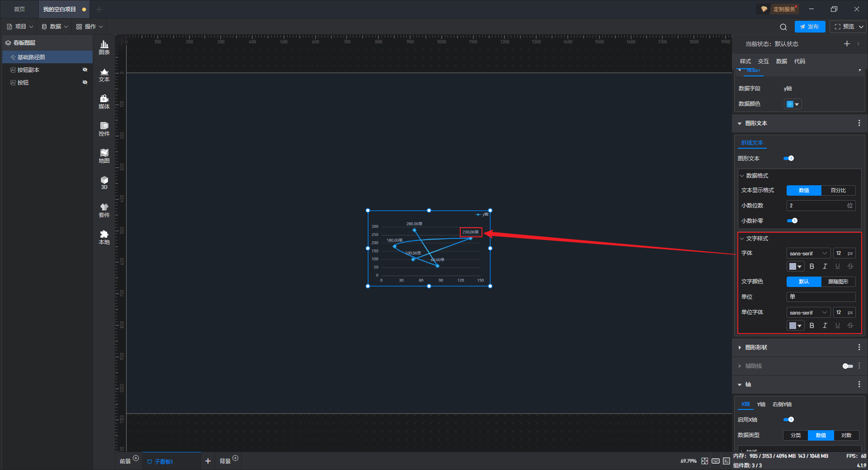Toggle visibility of 按钮 layer
The width and height of the screenshot is (868, 470).
(85, 82)
